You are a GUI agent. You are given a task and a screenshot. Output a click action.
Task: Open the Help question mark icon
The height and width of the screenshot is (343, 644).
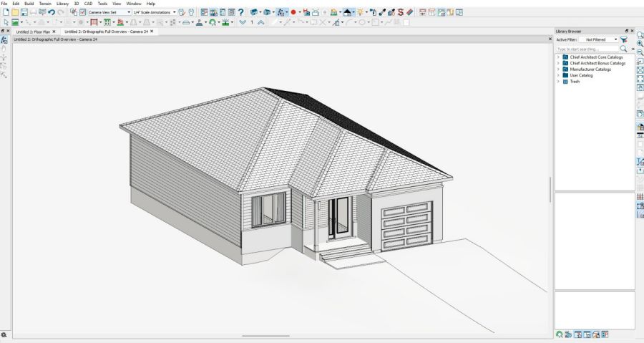tap(240, 12)
